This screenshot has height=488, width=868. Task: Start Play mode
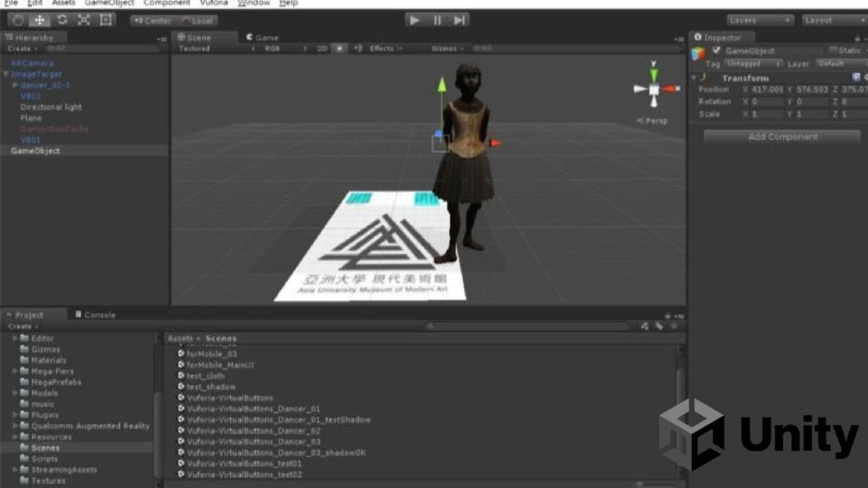point(415,20)
